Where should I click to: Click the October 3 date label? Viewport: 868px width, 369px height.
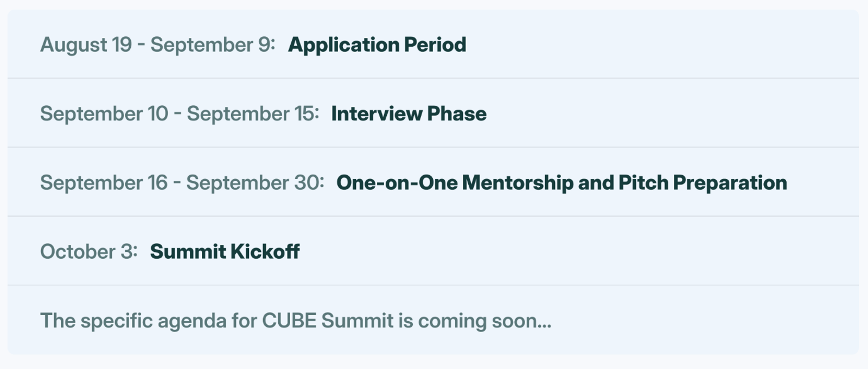[x=89, y=251]
